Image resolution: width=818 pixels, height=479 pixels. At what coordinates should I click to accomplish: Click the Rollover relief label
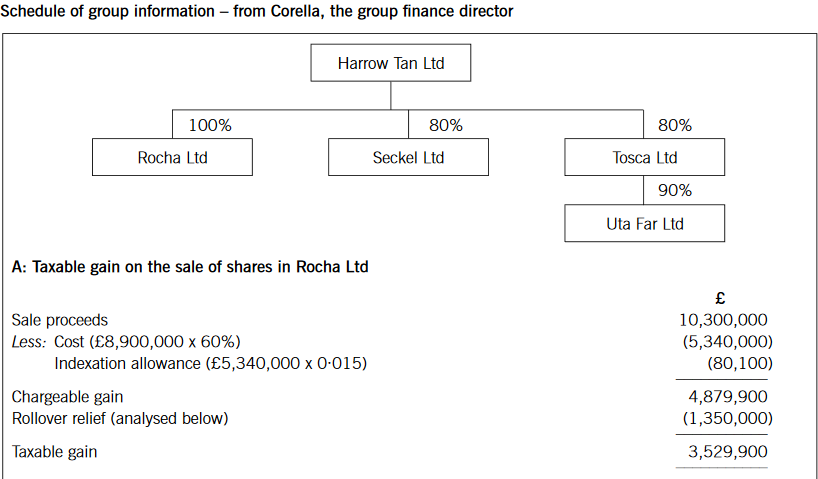pyautogui.click(x=120, y=418)
